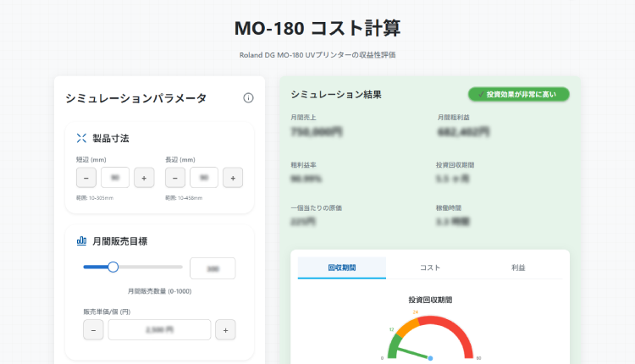The width and height of the screenshot is (635, 364).
Task: Increase the 販売単価/個 price
Action: pos(225,330)
